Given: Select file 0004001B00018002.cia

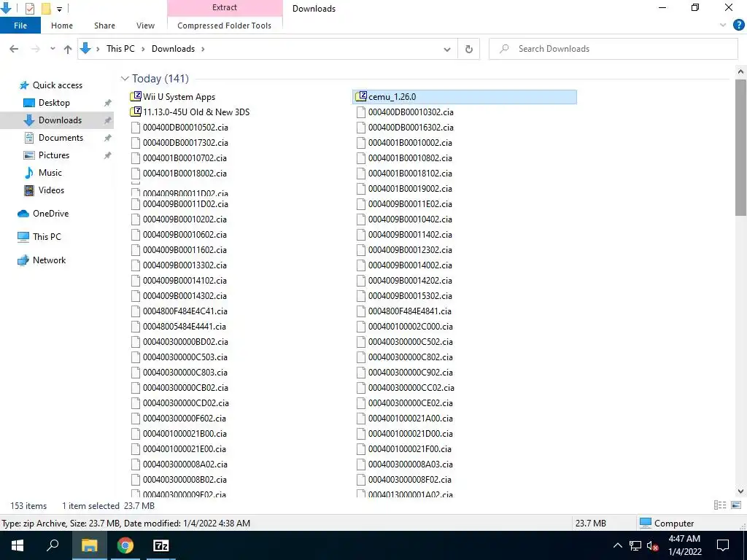Looking at the screenshot, I should click(x=185, y=174).
